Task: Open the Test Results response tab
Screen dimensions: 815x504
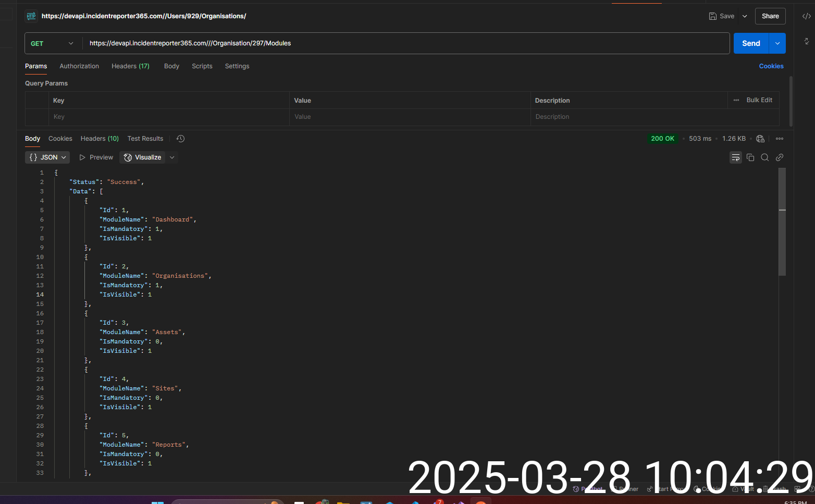Action: 145,139
